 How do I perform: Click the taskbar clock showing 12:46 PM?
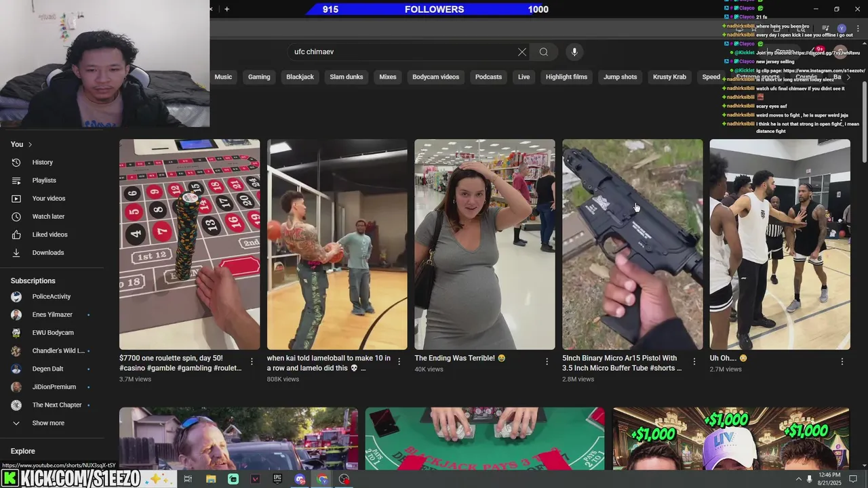829,479
